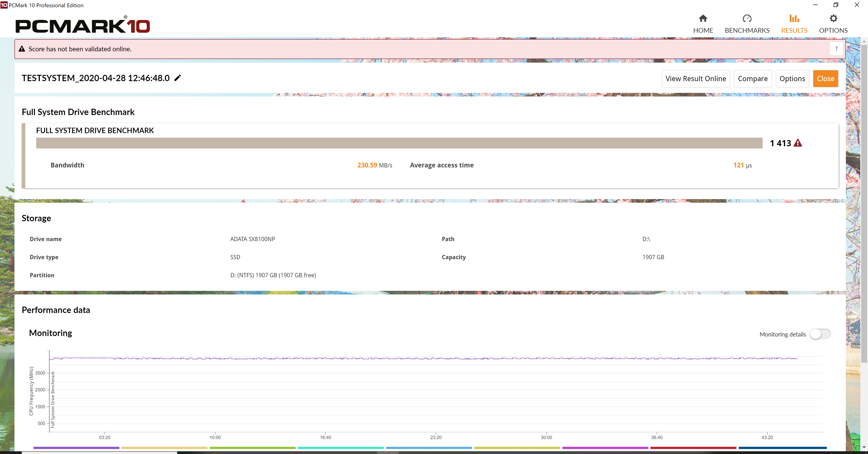
Task: Click View Result Online button
Action: [x=696, y=78]
